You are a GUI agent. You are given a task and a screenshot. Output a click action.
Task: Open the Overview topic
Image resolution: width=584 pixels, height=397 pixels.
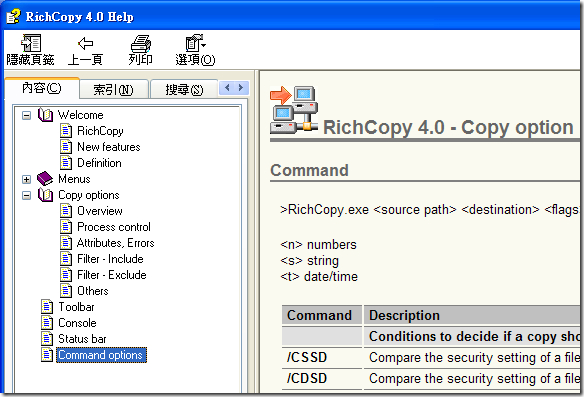[x=99, y=211]
